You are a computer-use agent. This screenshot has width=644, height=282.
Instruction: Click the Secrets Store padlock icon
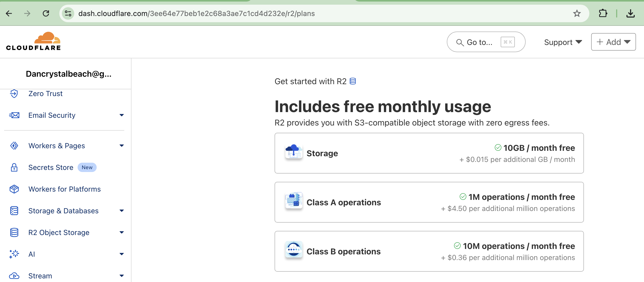coord(14,167)
